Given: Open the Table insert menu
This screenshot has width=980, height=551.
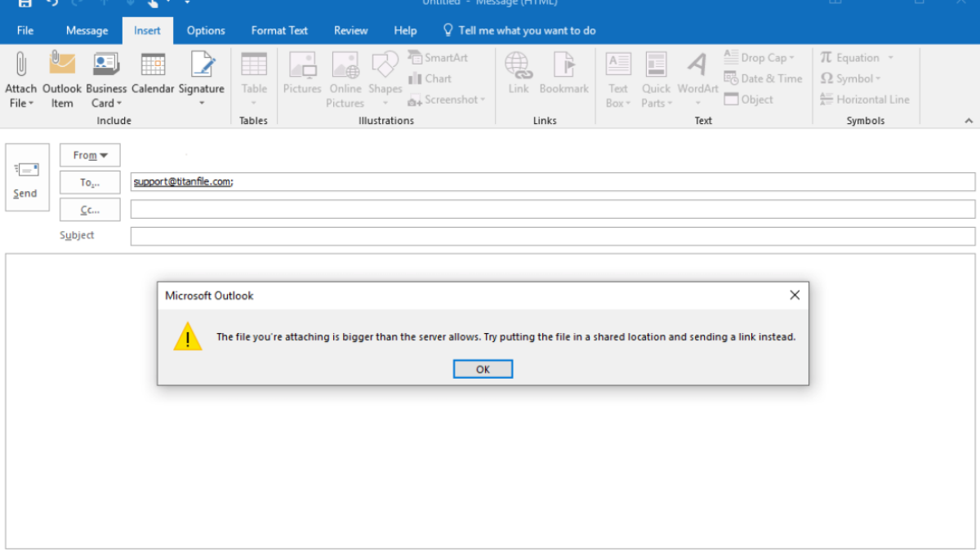Looking at the screenshot, I should pyautogui.click(x=254, y=80).
